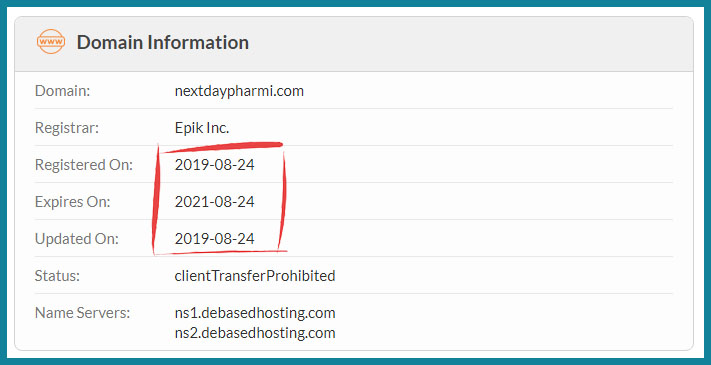Click the red hand-drawn box's top line
The width and height of the screenshot is (711, 365).
[222, 147]
